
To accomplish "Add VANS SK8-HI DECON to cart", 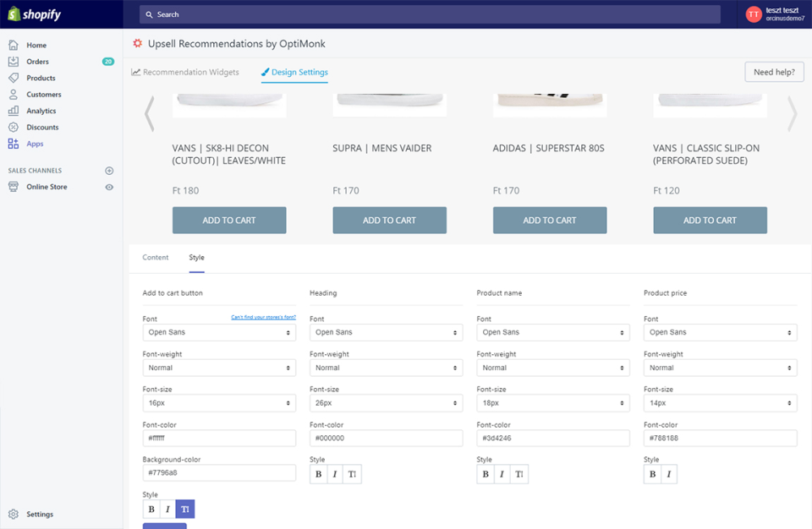I will click(x=229, y=221).
